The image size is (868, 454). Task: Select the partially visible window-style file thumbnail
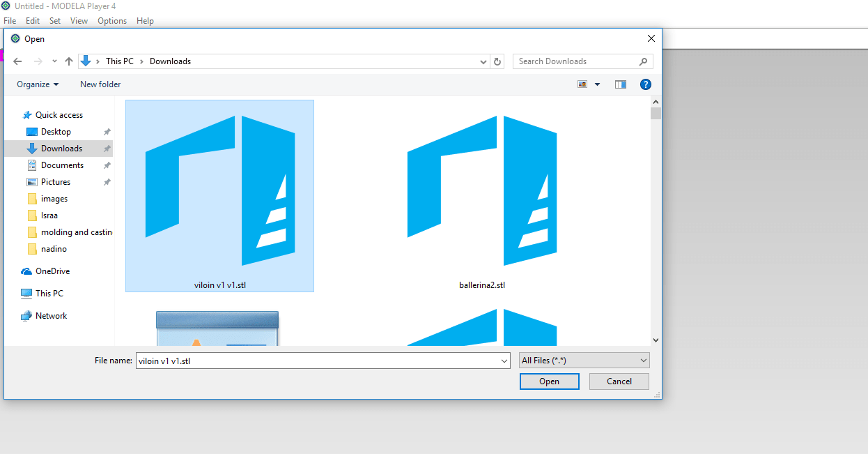(x=217, y=328)
